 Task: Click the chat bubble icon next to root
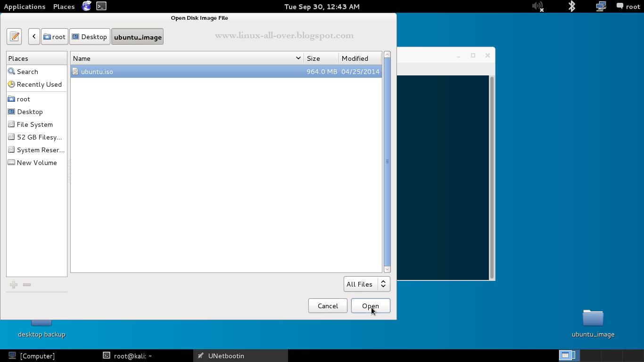click(x=619, y=6)
